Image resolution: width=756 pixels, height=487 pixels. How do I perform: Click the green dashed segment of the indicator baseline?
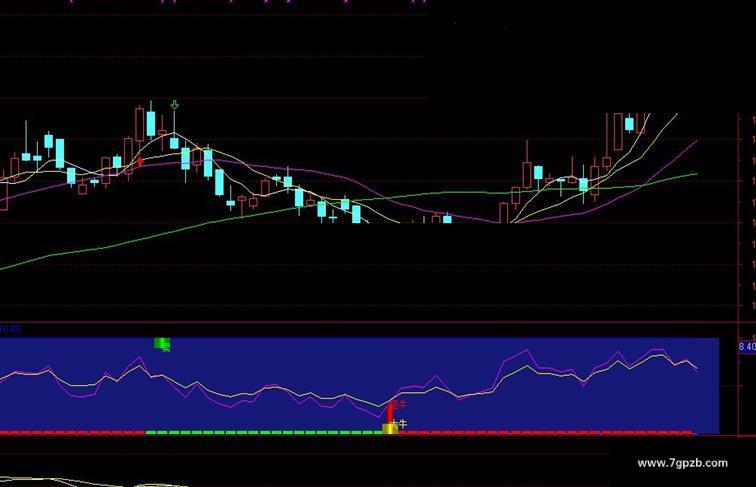[x=265, y=433]
